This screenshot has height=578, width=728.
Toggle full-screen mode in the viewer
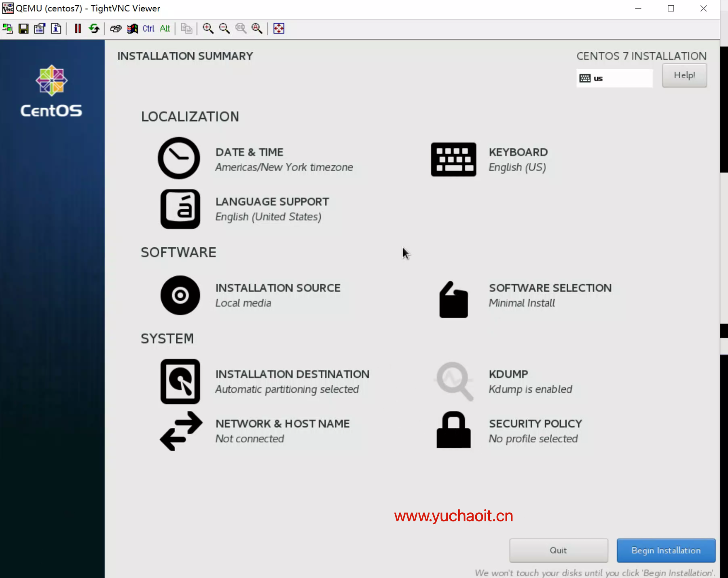[279, 28]
